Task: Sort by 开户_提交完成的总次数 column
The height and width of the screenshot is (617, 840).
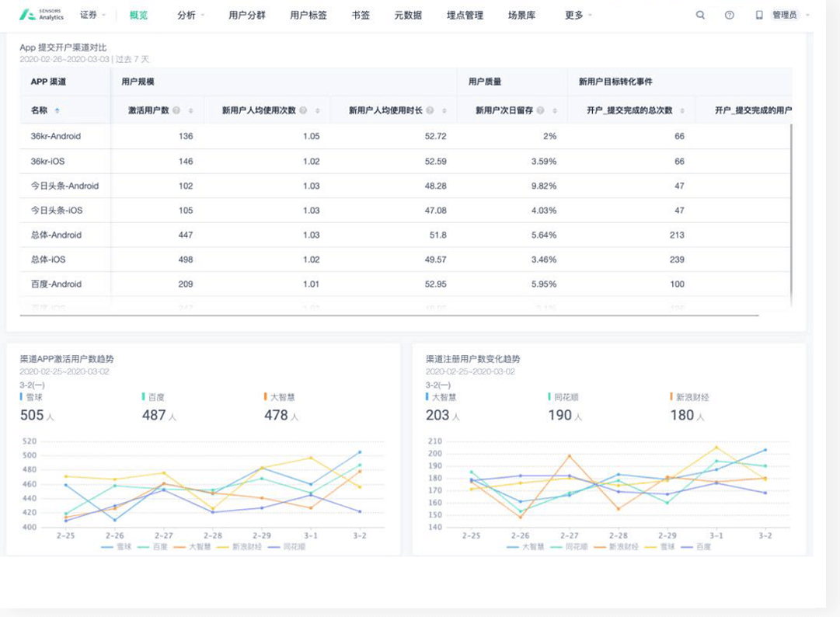Action: [x=681, y=110]
